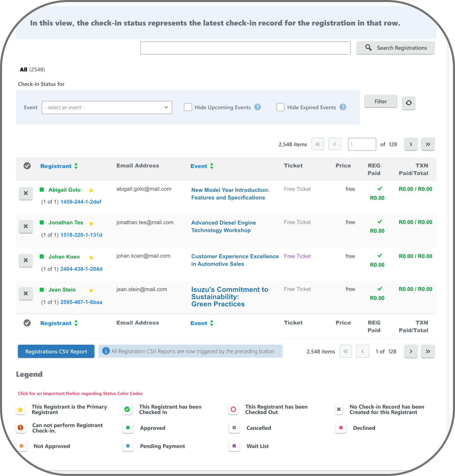The width and height of the screenshot is (455, 476).
Task: Go to next page using top pagination arrow
Action: (x=411, y=144)
